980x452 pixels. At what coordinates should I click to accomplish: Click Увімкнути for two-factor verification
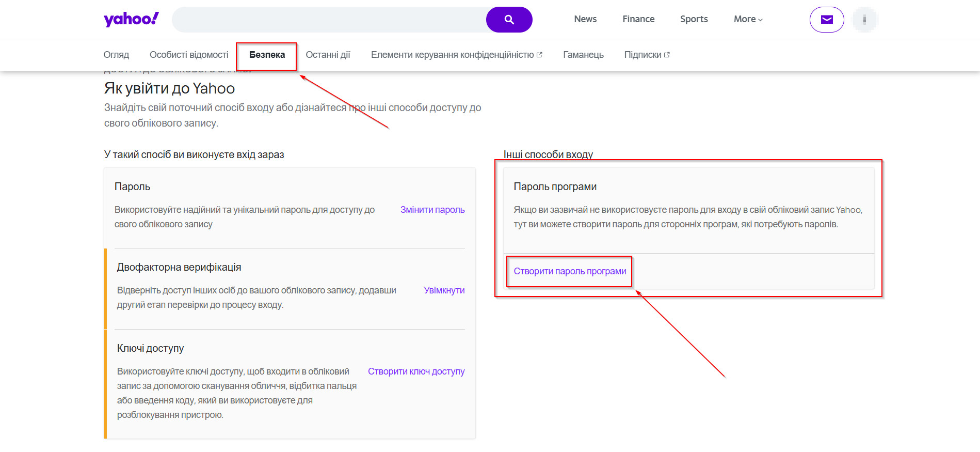click(444, 290)
